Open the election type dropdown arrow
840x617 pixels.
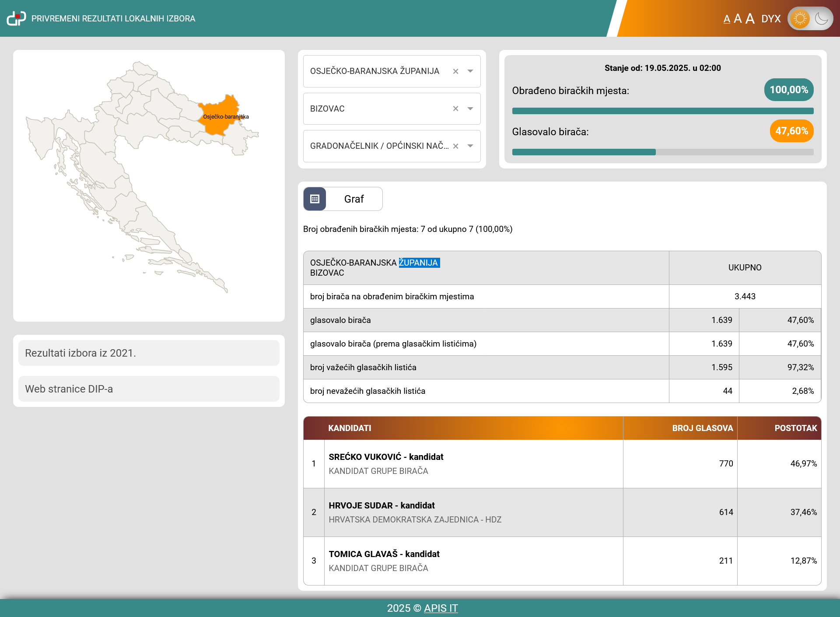[x=470, y=146]
